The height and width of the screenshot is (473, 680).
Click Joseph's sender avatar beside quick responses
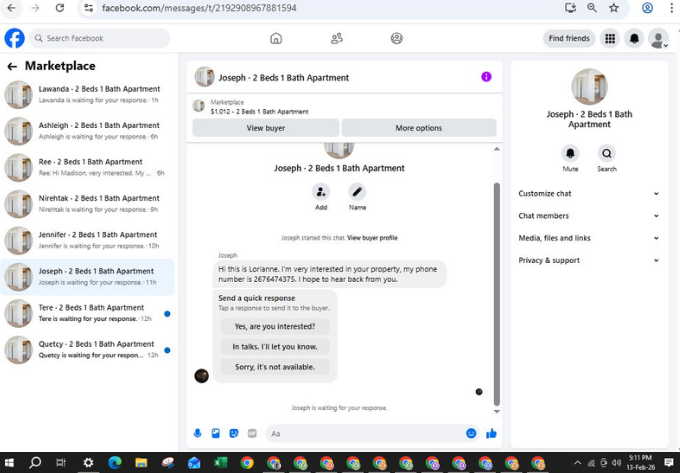click(201, 375)
